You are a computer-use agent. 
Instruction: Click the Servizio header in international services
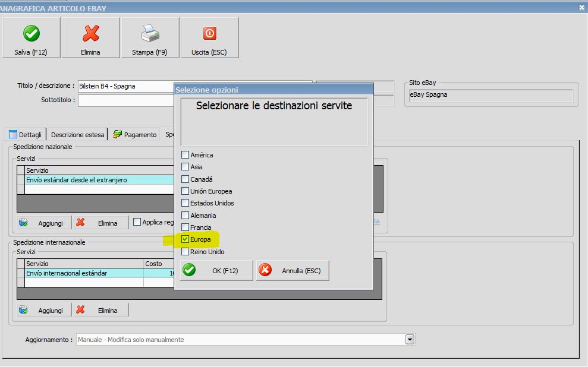[84, 264]
